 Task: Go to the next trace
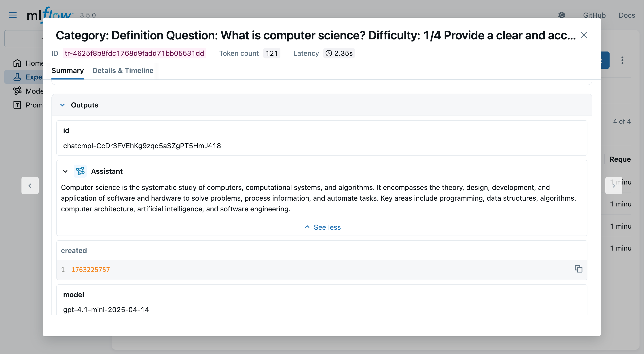614,186
